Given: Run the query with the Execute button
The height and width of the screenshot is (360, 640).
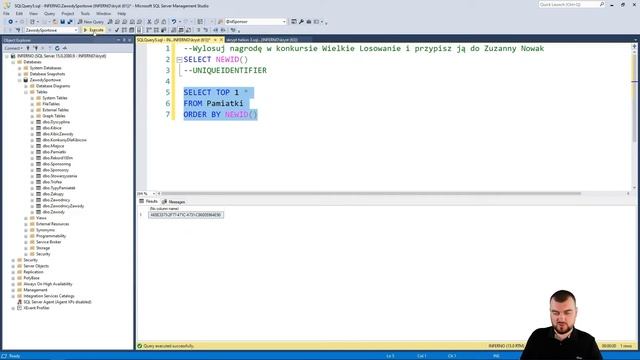Looking at the screenshot, I should point(93,30).
